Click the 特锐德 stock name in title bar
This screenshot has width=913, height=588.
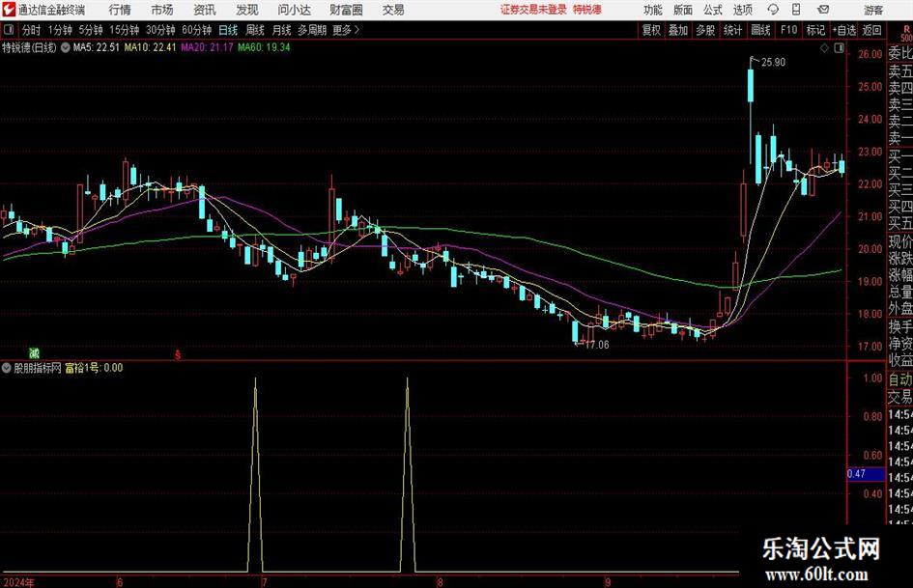tap(587, 10)
